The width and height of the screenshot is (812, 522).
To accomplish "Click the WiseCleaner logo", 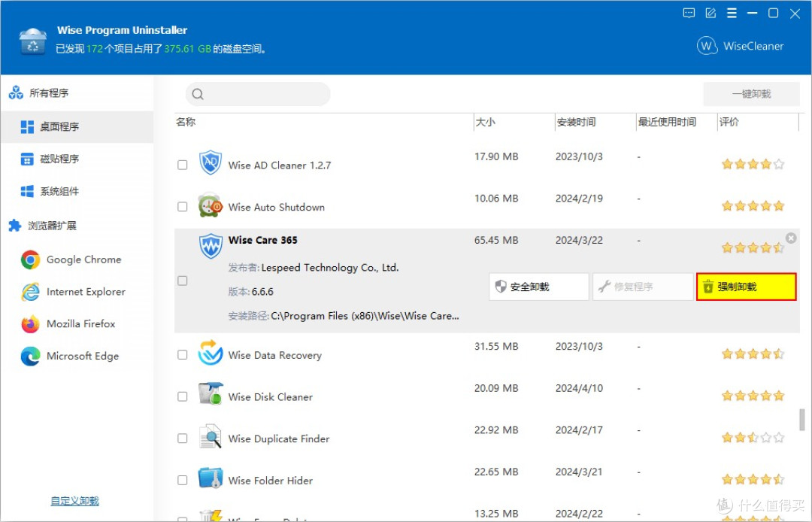I will pos(740,46).
